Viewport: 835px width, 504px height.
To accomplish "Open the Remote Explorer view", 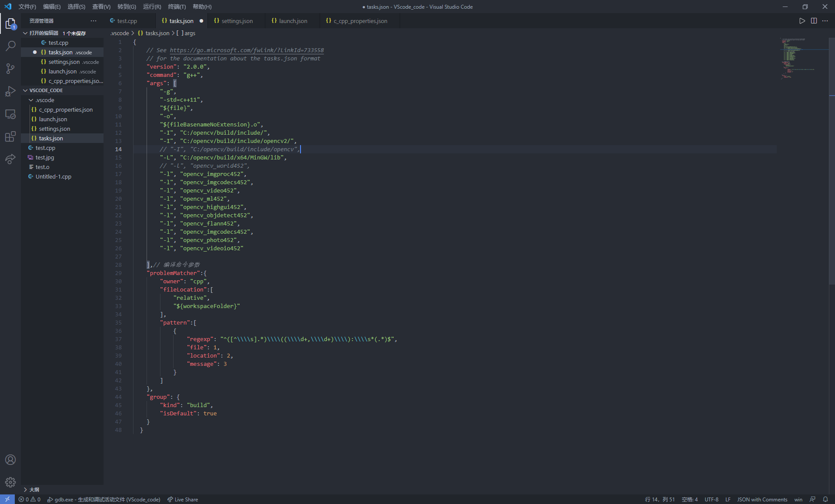I will tap(10, 114).
